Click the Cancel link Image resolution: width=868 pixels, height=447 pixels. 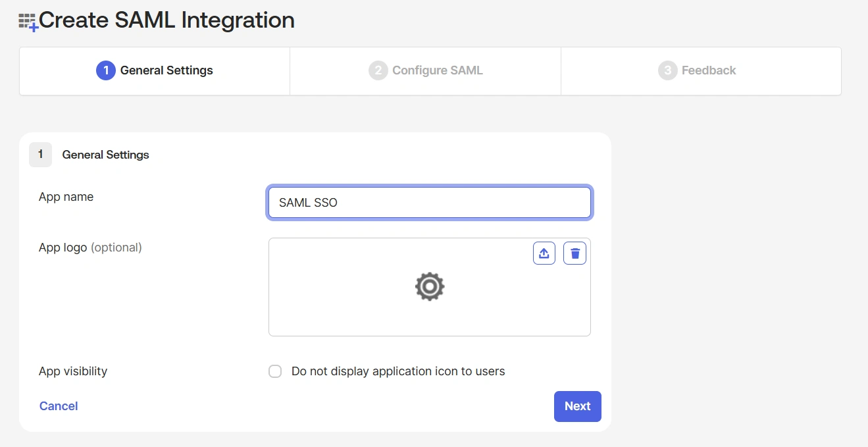58,406
